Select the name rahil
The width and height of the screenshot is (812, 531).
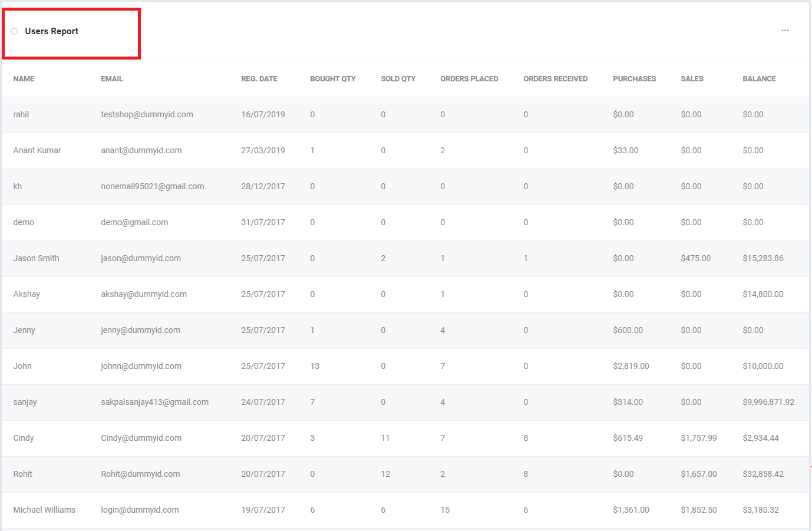pyautogui.click(x=21, y=115)
